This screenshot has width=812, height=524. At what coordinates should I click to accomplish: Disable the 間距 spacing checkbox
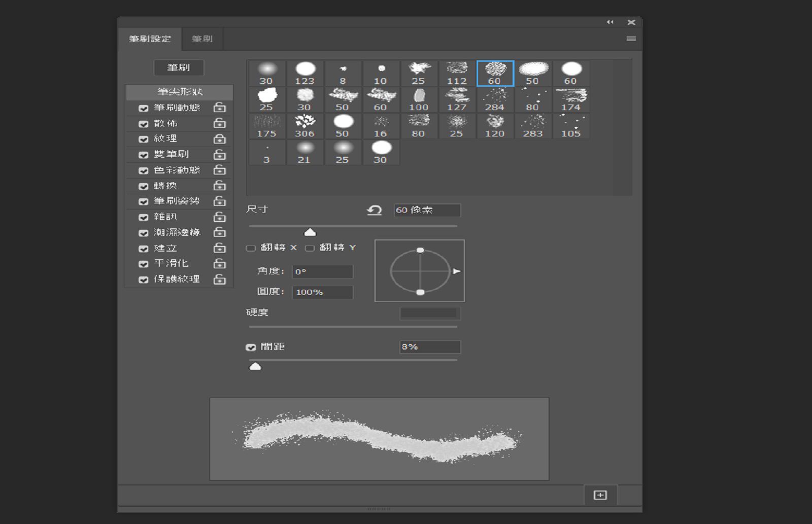pyautogui.click(x=251, y=347)
